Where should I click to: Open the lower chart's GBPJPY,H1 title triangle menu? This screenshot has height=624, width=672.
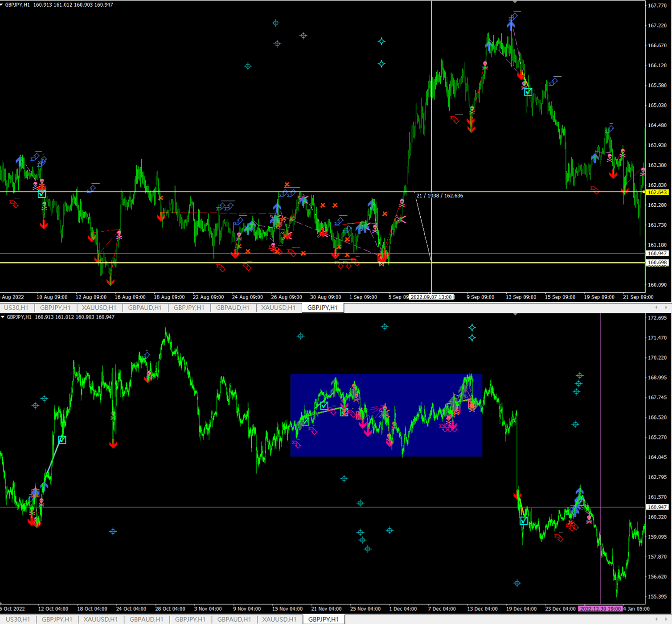3,317
